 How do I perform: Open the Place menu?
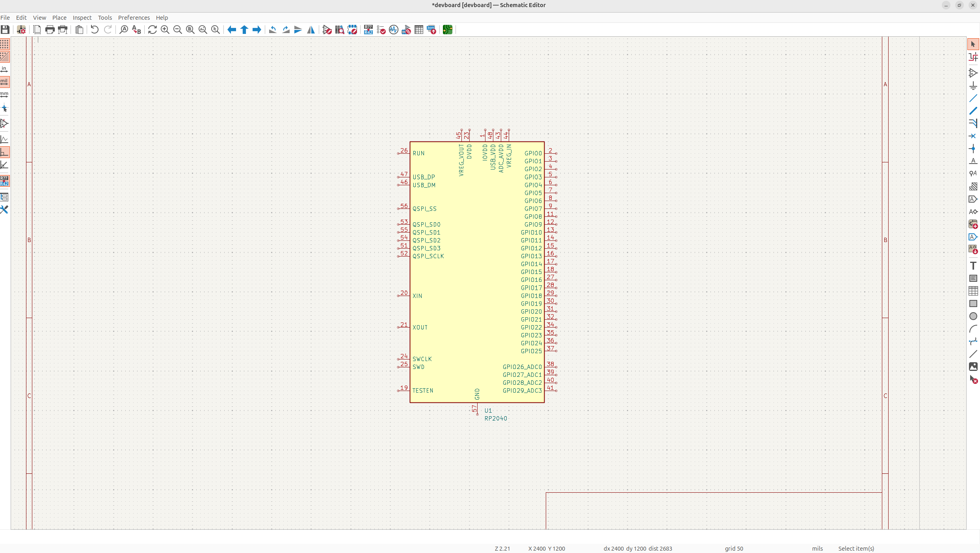pos(59,18)
